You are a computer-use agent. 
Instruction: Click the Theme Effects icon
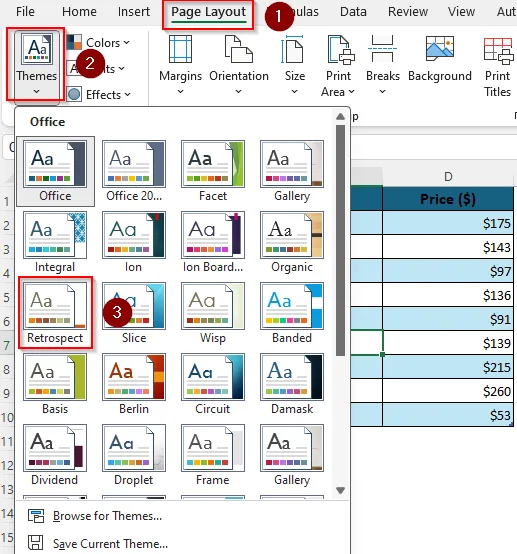tap(74, 95)
